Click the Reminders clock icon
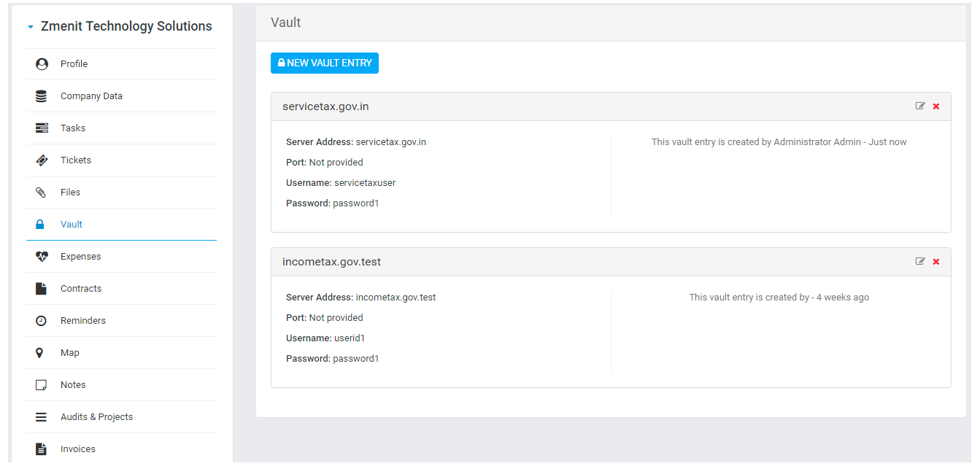Image resolution: width=980 pixels, height=466 pixels. [42, 321]
